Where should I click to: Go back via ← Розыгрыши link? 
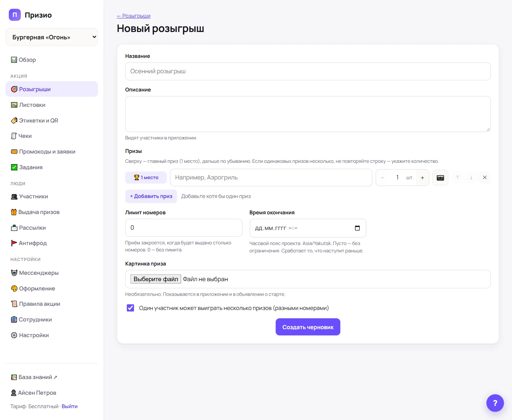[133, 16]
